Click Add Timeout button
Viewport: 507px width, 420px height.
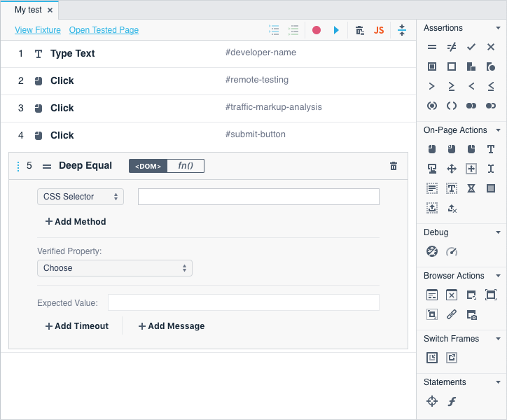click(x=77, y=326)
